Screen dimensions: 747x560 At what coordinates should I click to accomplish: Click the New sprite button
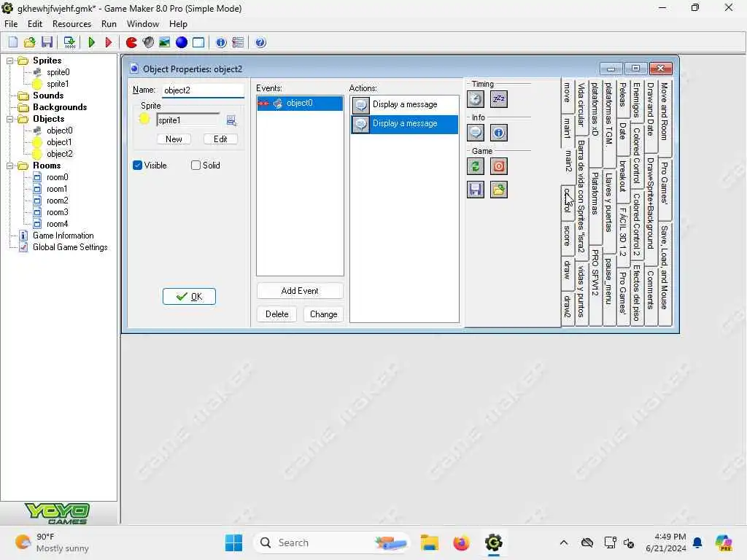click(x=174, y=139)
